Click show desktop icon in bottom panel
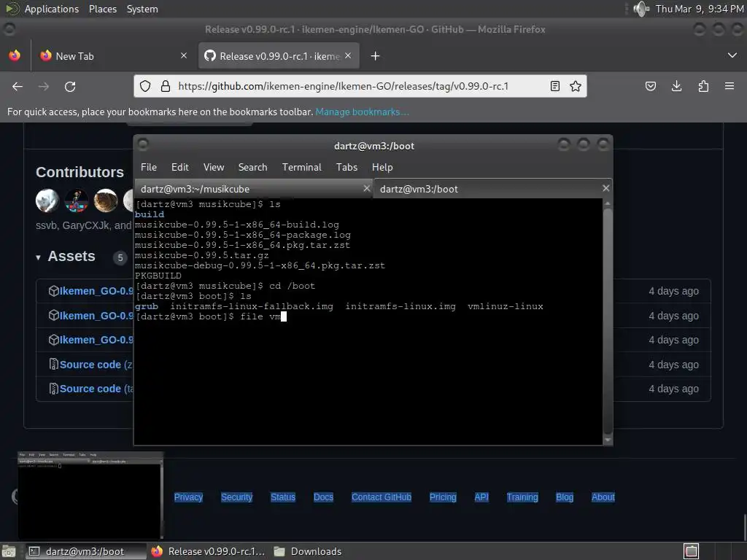This screenshot has height=560, width=747. 9,551
